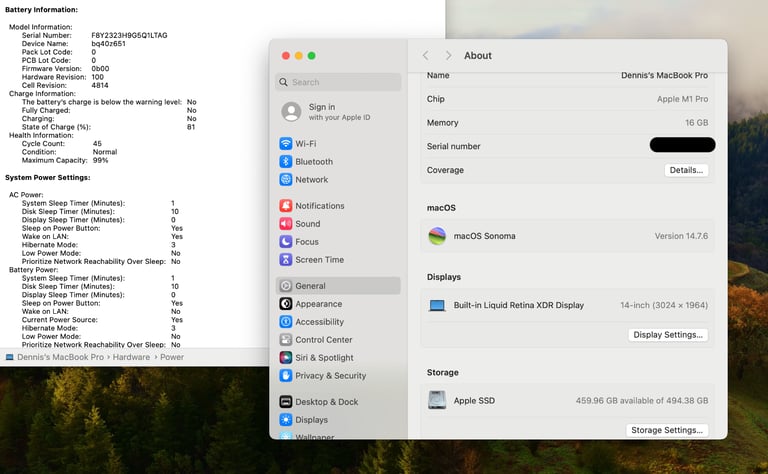Click the macOS Sonoma logo icon

[x=437, y=236]
